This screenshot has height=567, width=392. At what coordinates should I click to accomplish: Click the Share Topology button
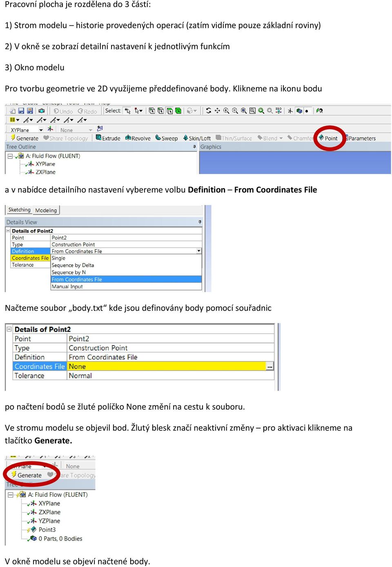tap(66, 138)
